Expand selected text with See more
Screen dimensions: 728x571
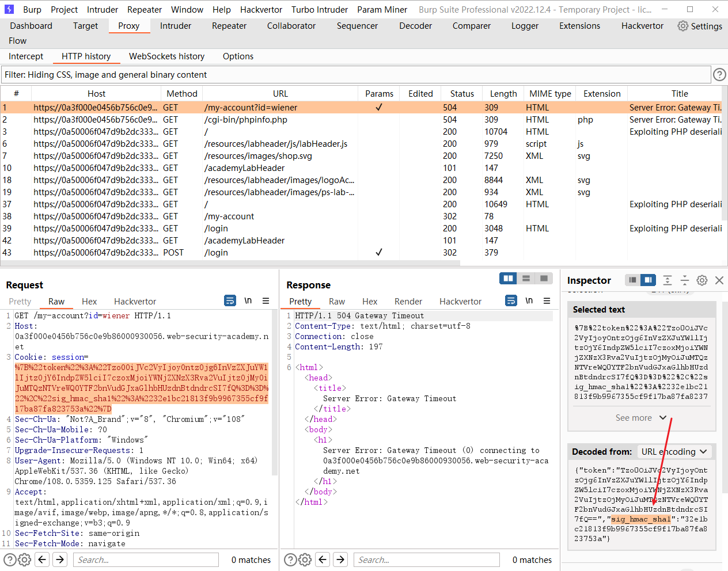click(641, 418)
